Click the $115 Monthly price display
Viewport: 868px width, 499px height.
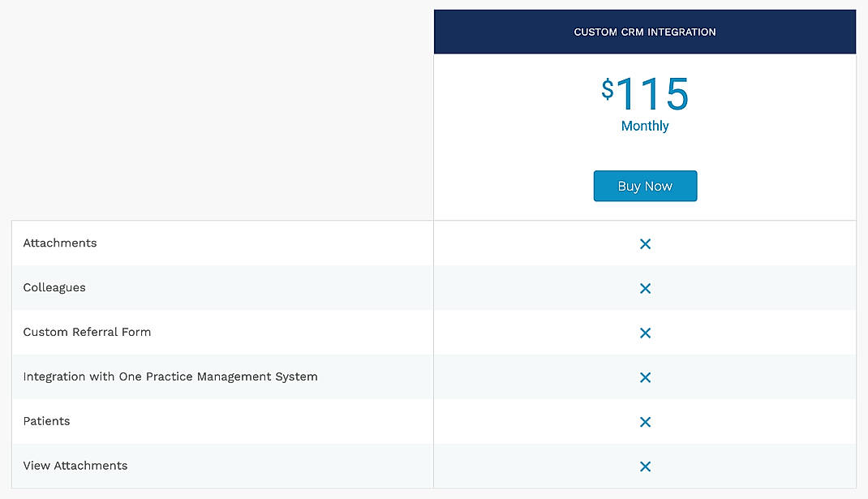pos(645,101)
